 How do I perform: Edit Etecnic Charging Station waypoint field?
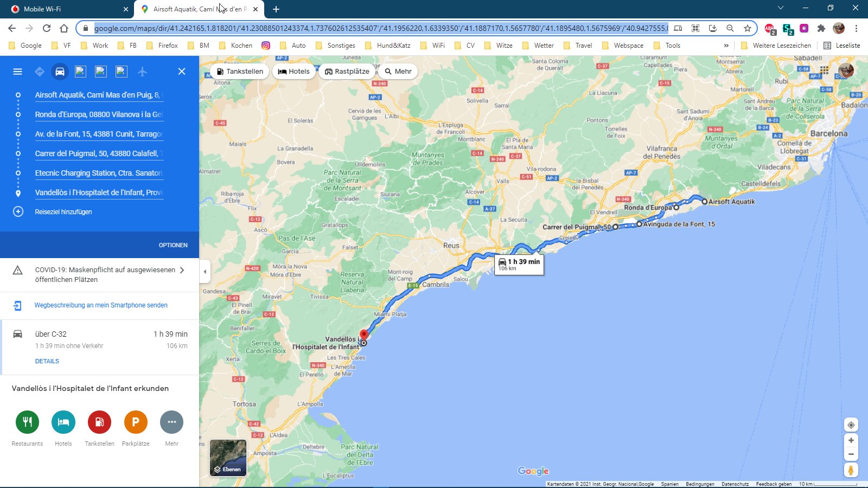(99, 173)
